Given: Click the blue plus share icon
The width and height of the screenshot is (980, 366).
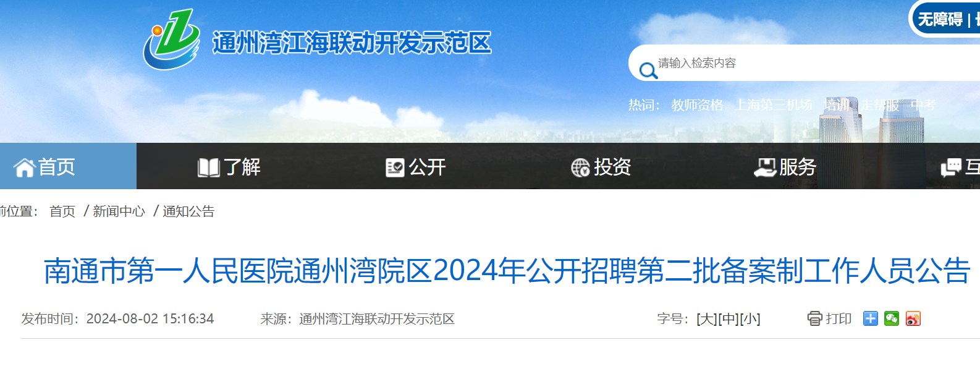Looking at the screenshot, I should tap(870, 318).
